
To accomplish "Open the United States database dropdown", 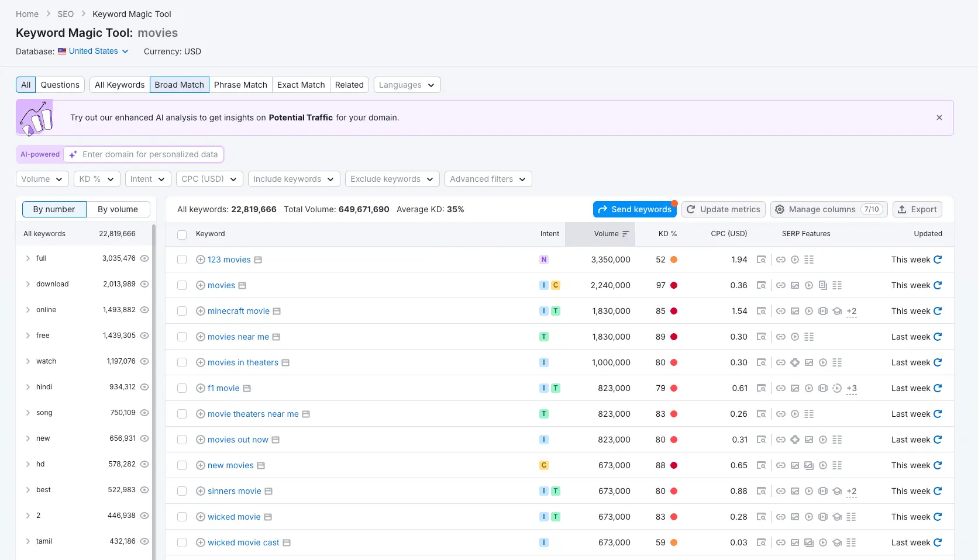I will point(94,51).
